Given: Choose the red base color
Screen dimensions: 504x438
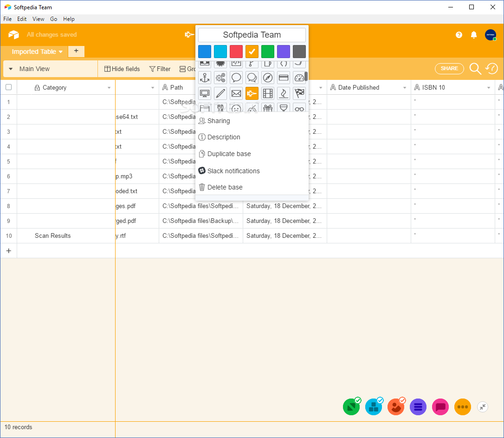Looking at the screenshot, I should click(236, 52).
